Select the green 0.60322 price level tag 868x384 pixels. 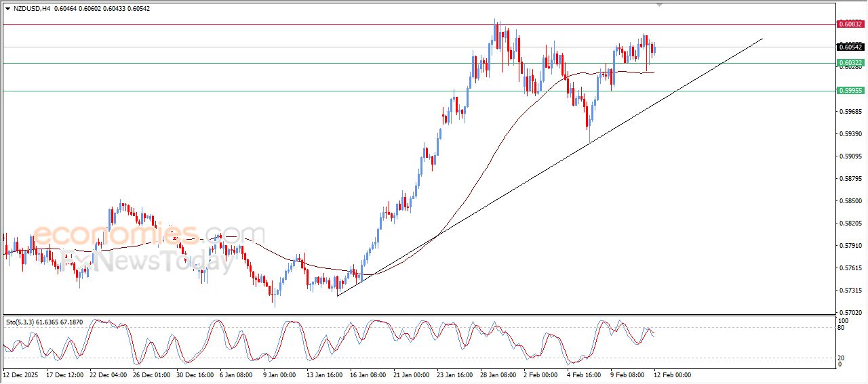(850, 63)
